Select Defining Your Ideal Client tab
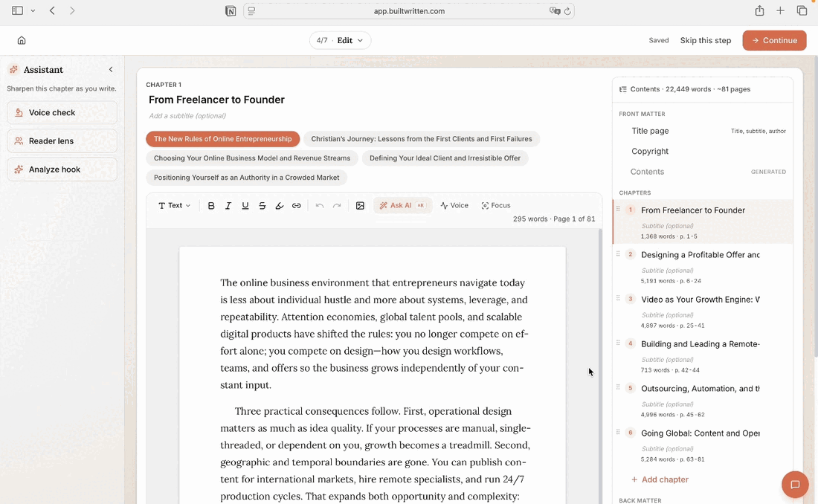 [445, 158]
